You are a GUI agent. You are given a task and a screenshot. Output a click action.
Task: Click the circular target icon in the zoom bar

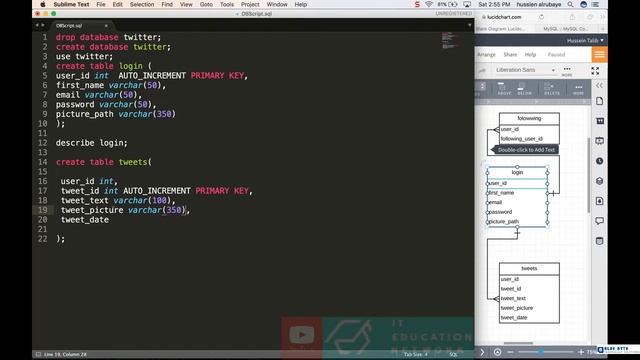pyautogui.click(x=498, y=352)
